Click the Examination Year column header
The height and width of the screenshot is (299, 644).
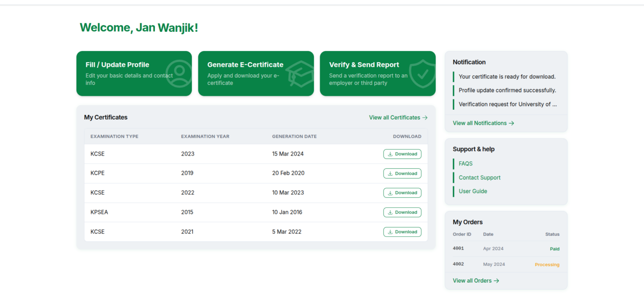(205, 136)
